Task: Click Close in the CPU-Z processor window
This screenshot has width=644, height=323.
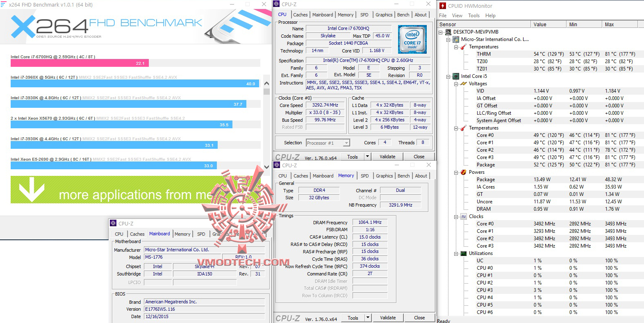Action: (x=419, y=157)
